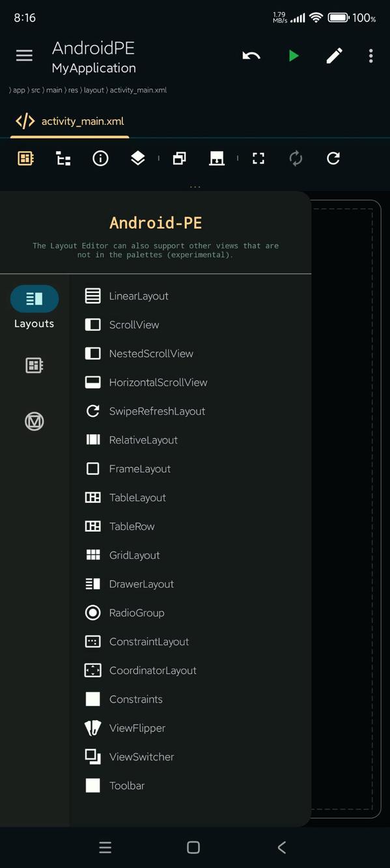Tap the design canvas preview area
Image resolution: width=390 pixels, height=868 pixels.
tap(346, 508)
